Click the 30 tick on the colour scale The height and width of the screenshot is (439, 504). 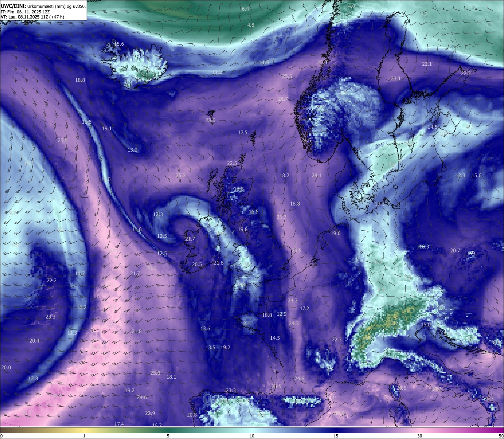click(420, 436)
